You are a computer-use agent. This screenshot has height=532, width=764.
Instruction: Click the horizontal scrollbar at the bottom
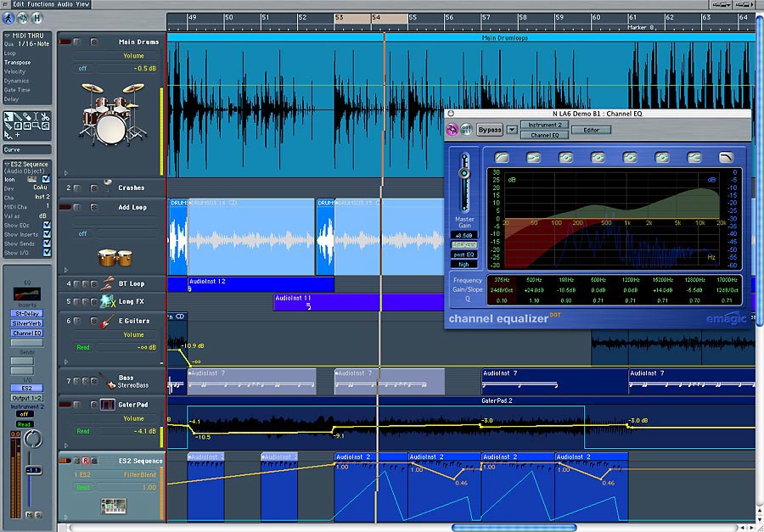click(514, 528)
